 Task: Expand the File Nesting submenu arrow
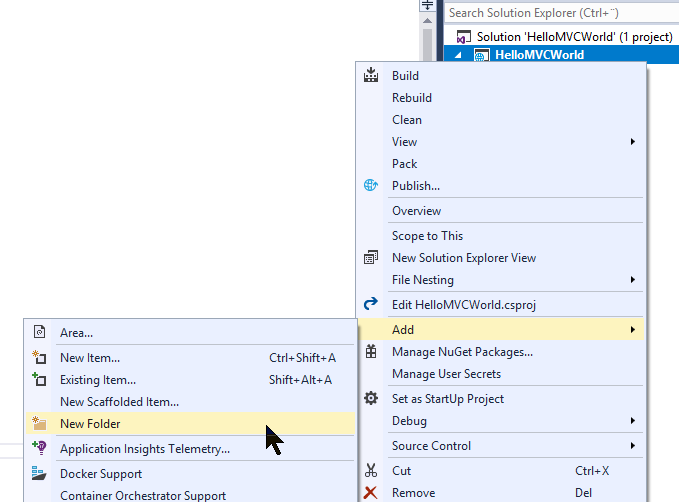tap(633, 280)
